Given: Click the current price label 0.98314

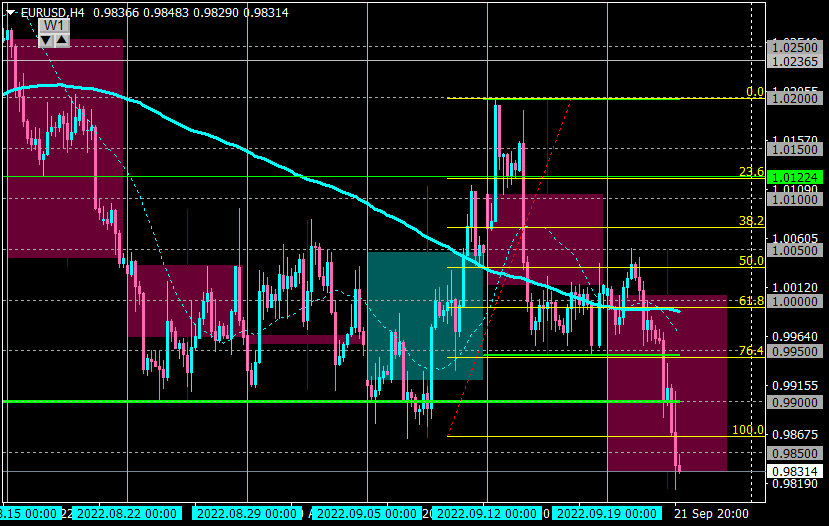Looking at the screenshot, I should point(795,471).
